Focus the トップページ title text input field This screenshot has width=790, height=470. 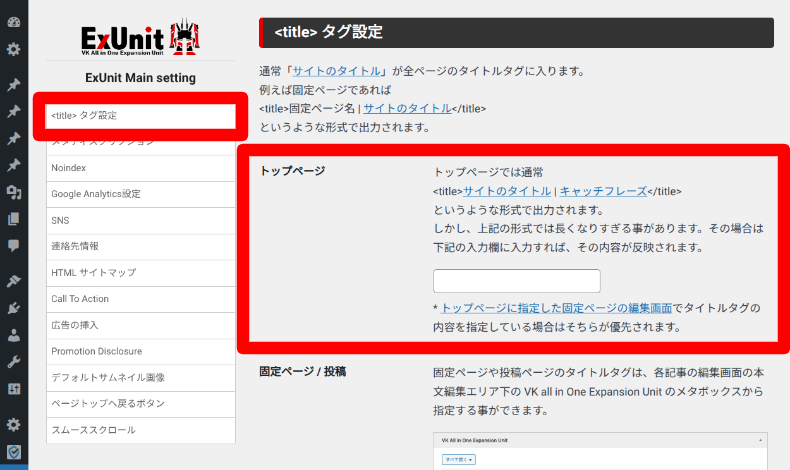point(516,281)
